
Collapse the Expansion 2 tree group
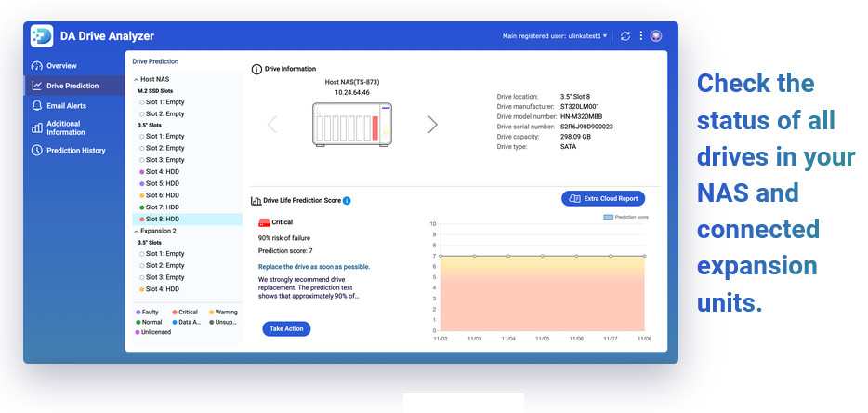137,232
